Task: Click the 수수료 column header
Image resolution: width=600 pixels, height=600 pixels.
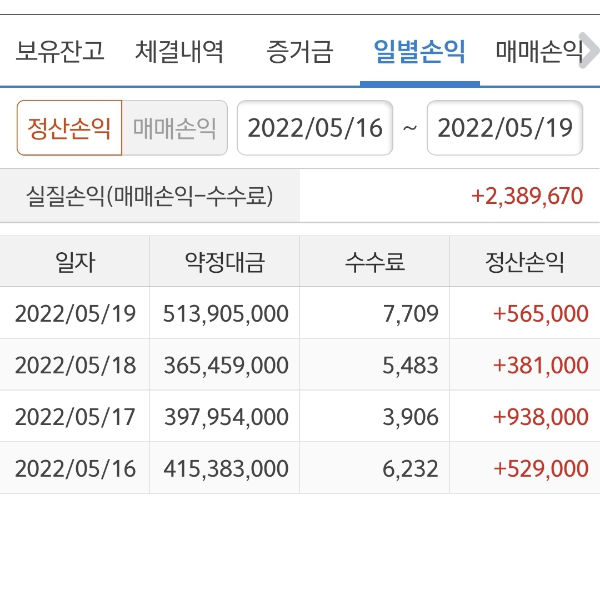Action: point(375,262)
